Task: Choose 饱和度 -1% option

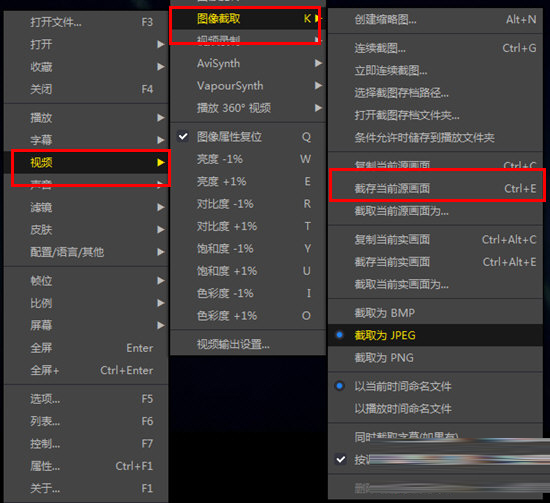Action: (x=248, y=249)
